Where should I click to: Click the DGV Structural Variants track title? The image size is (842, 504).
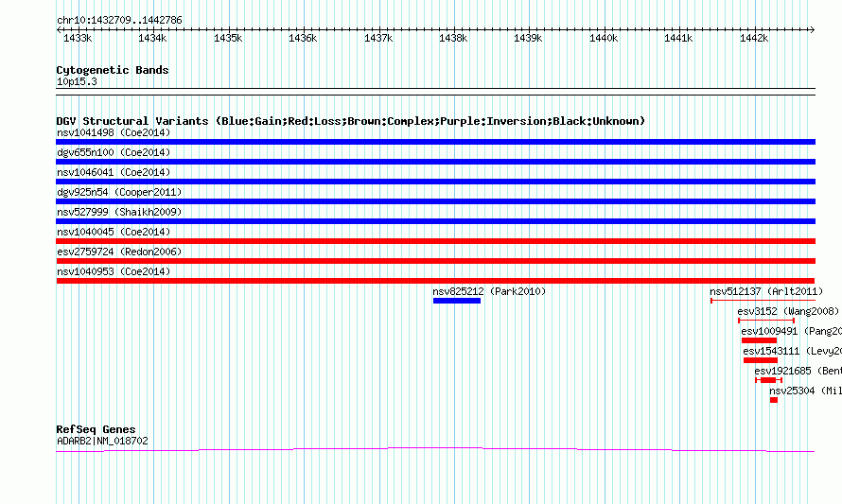pos(350,121)
